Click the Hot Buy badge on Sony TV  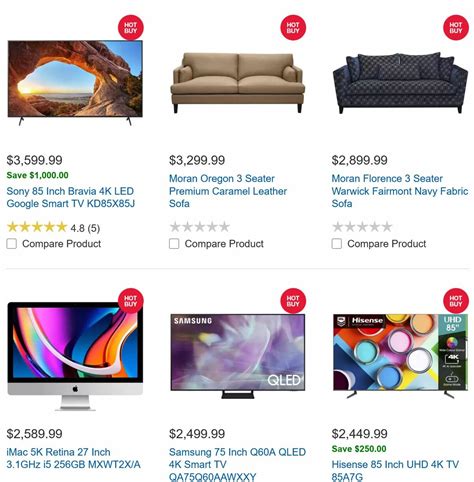click(131, 28)
